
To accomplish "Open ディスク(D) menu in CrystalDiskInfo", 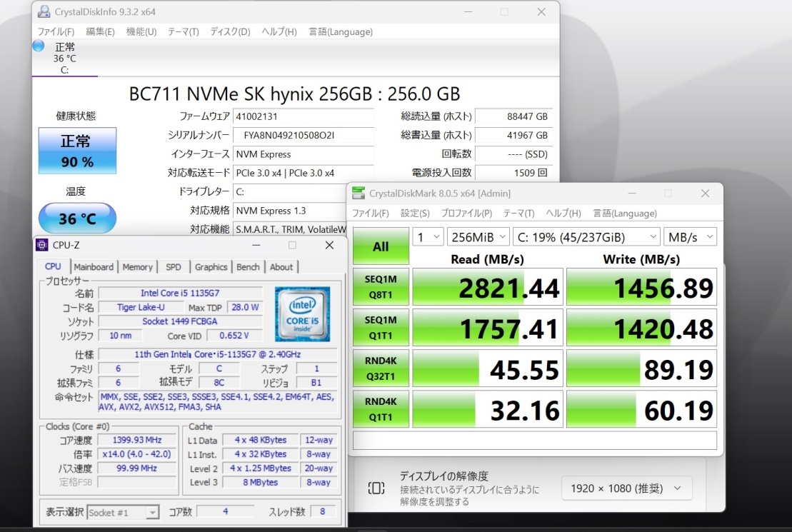I will 231,32.
